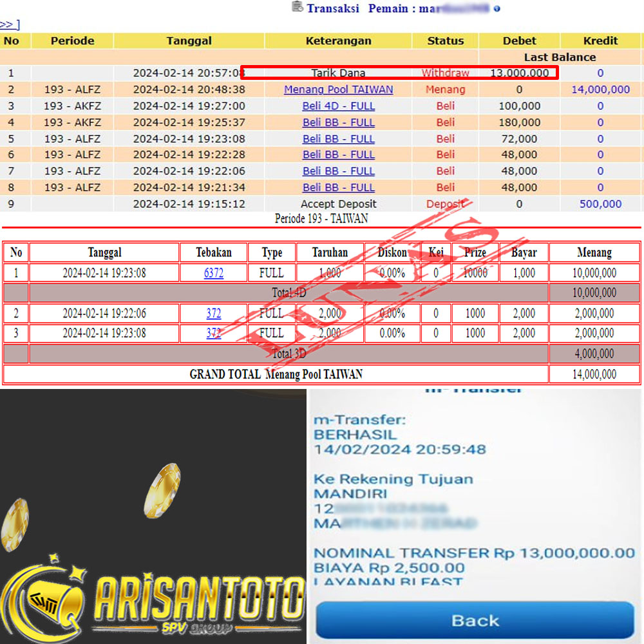
Task: Open 'Beli BB - FULL' link with debet 72,000
Action: pyautogui.click(x=339, y=138)
